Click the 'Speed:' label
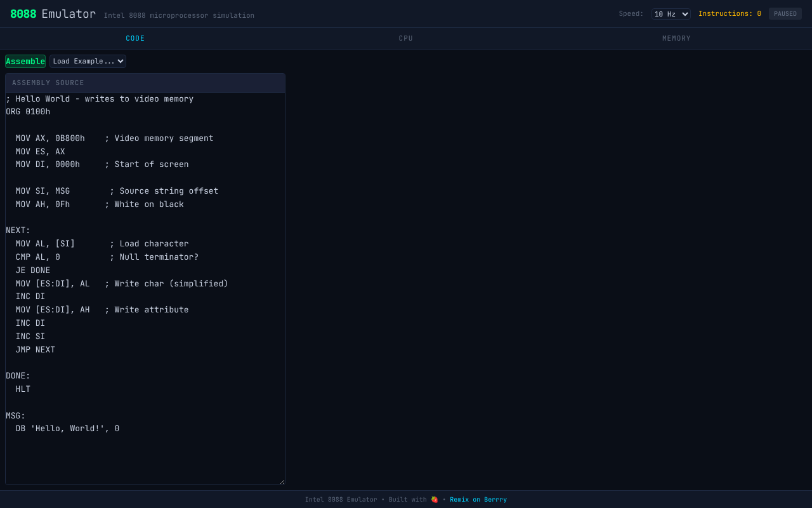The width and height of the screenshot is (812, 508). (x=631, y=14)
